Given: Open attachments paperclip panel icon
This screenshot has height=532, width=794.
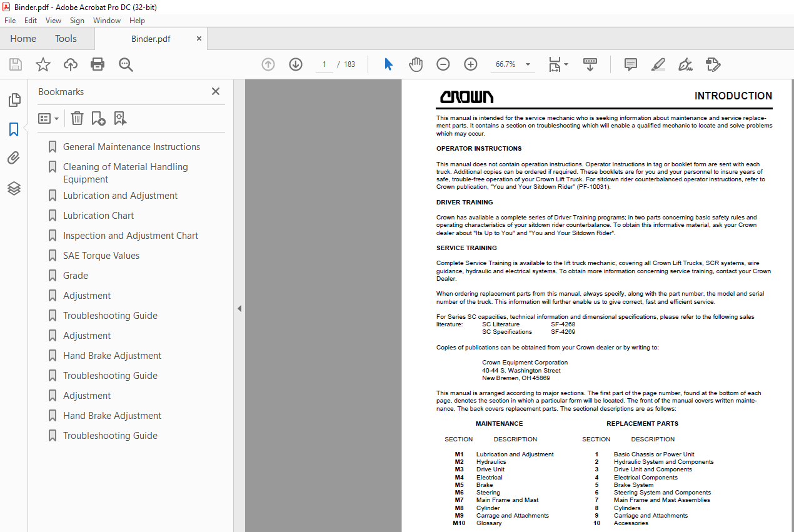Looking at the screenshot, I should tap(14, 159).
